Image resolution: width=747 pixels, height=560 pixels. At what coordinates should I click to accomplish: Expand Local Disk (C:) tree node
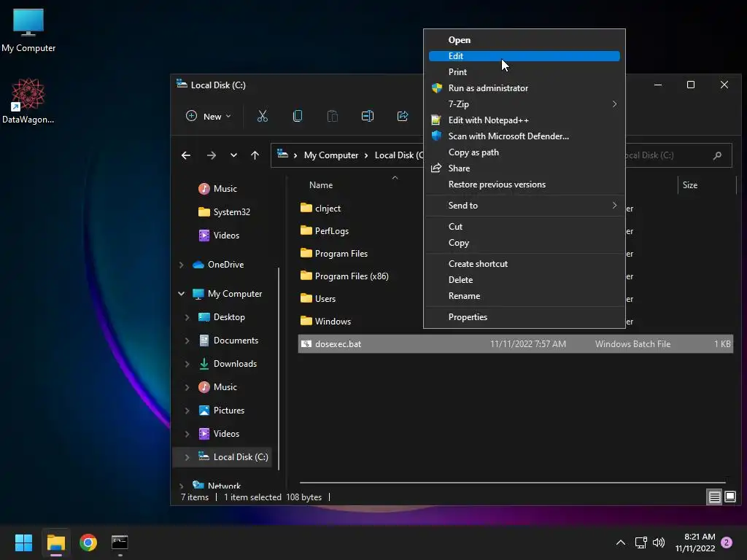(187, 457)
